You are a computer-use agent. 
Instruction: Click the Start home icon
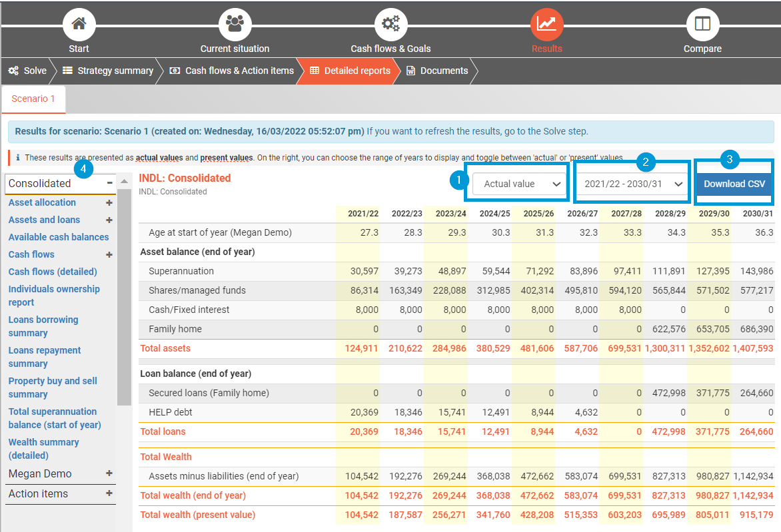click(79, 25)
